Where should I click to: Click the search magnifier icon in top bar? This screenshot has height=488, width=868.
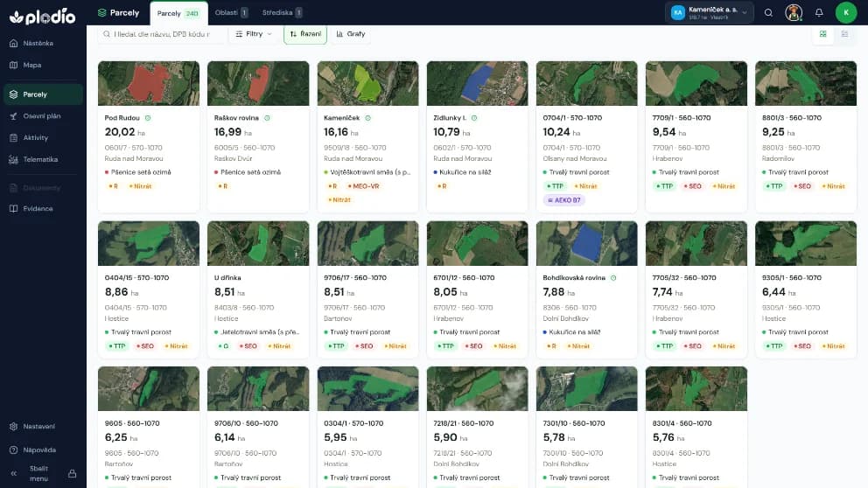coord(768,13)
